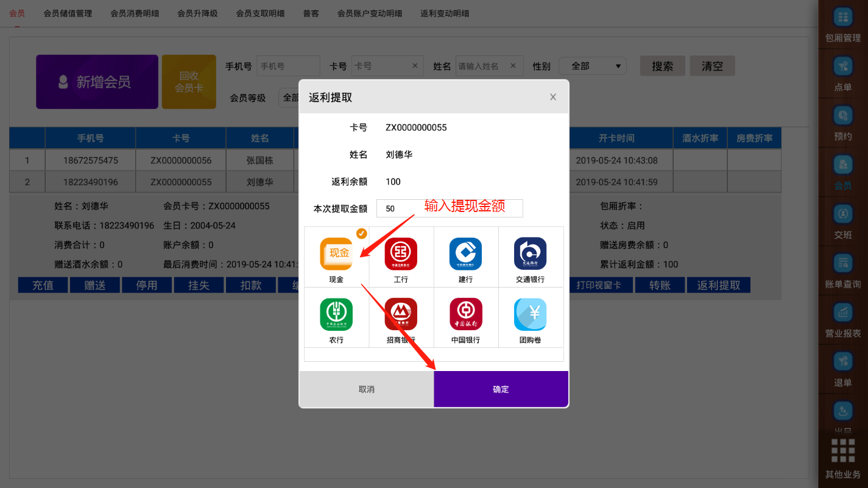The image size is (868, 488).
Task: Select the 团购卷 coupon icon
Action: coord(530,314)
